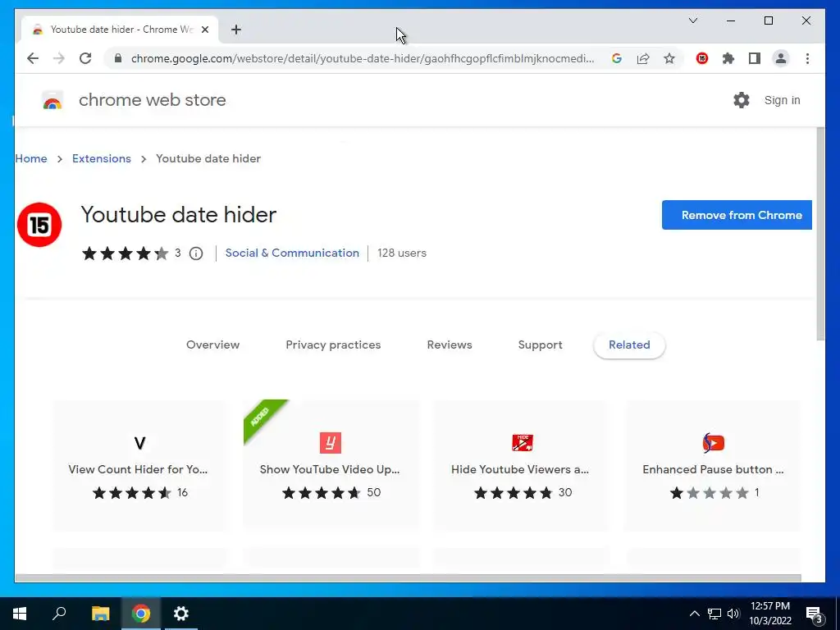
Task: Open the Youtube date hider toolbar extension icon
Action: pos(702,58)
